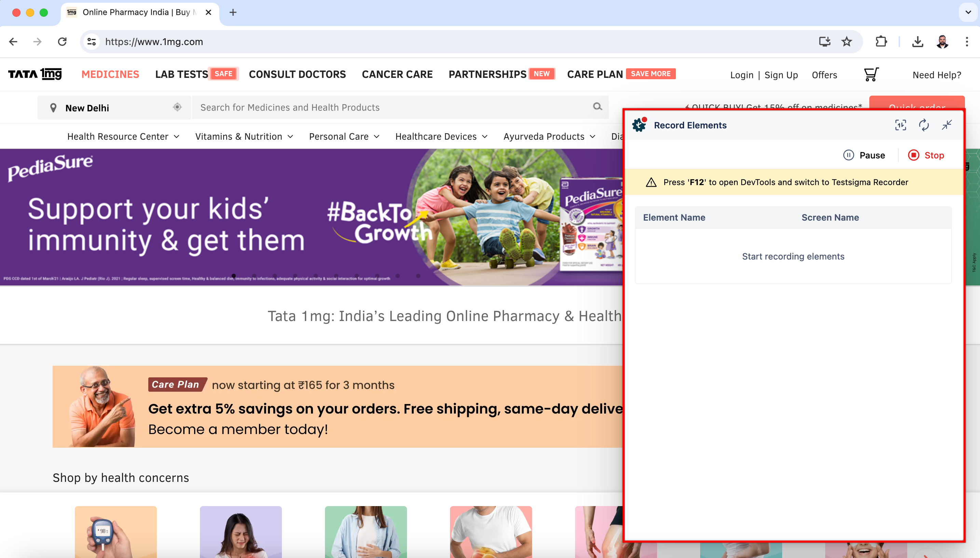Open the CARE PLAN menu

coord(595,74)
